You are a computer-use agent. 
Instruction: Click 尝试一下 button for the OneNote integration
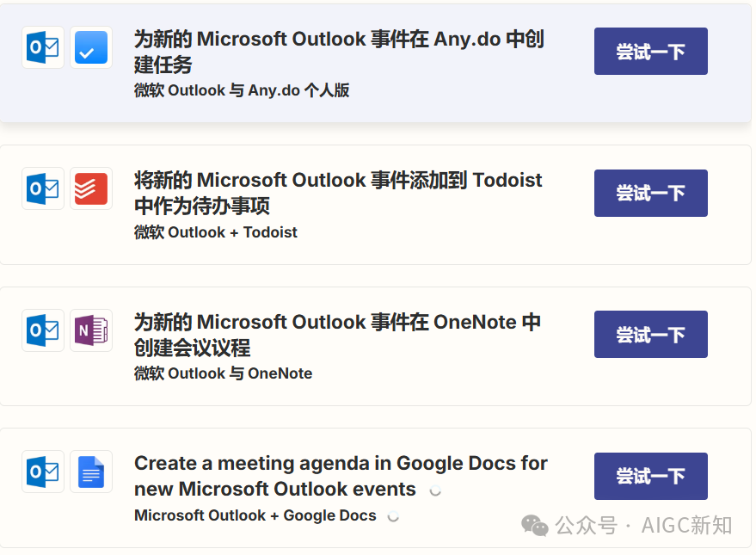click(x=650, y=334)
